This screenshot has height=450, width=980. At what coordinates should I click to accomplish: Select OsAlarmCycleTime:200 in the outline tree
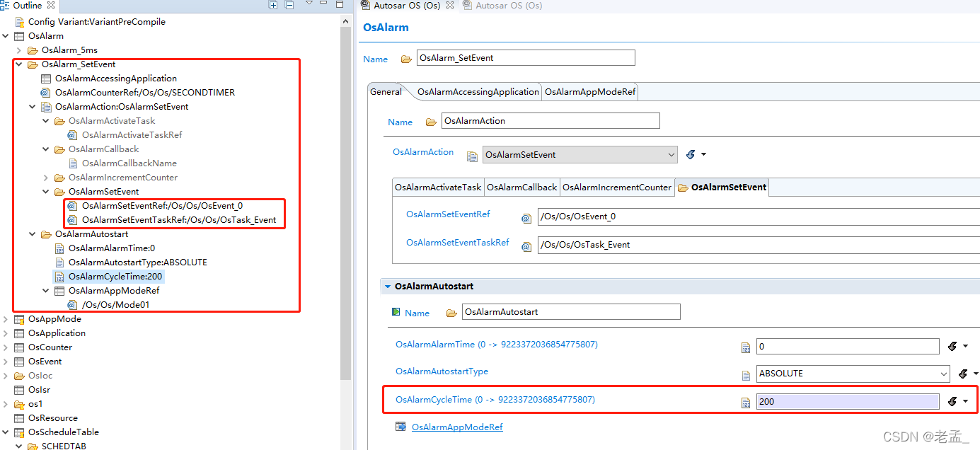115,277
